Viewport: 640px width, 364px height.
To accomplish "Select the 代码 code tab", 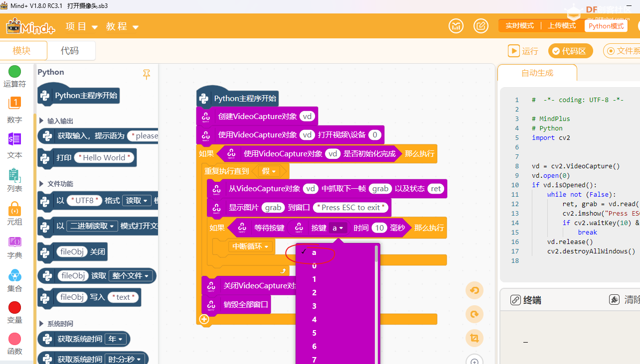I will click(x=70, y=50).
